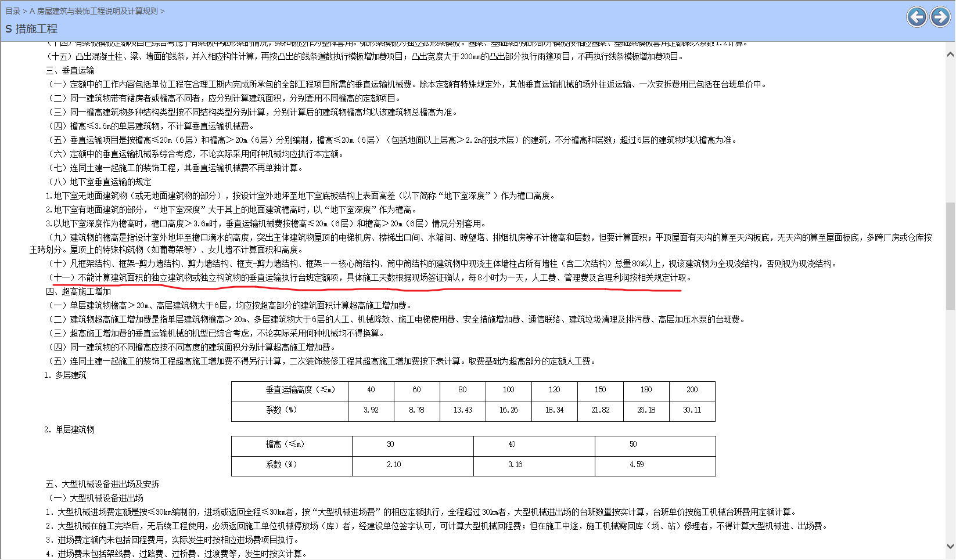Open breadcrumb A 房屋建筑与装饰工程说明及计算规则

click(x=94, y=11)
